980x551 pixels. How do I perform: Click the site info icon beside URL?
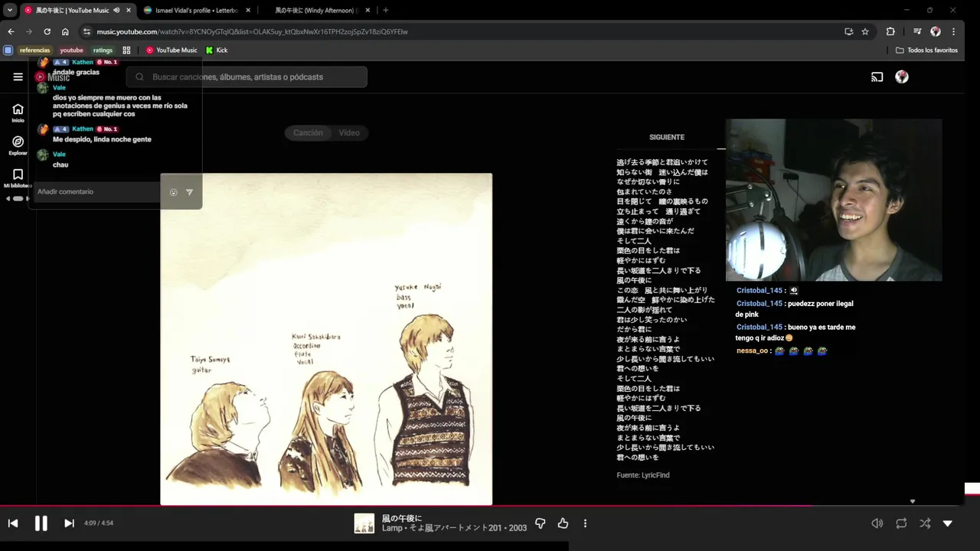pyautogui.click(x=87, y=31)
